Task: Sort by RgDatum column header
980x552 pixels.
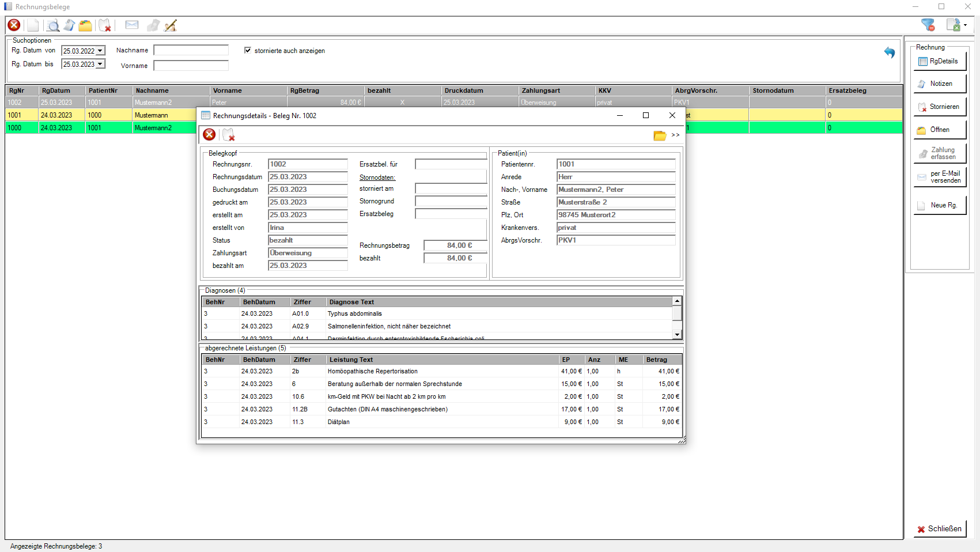Action: pos(62,90)
